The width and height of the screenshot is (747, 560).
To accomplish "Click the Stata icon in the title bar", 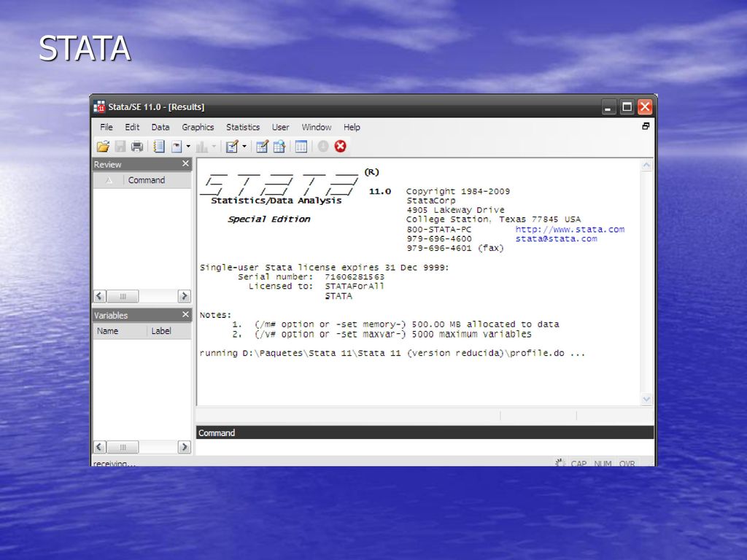I will (x=99, y=106).
